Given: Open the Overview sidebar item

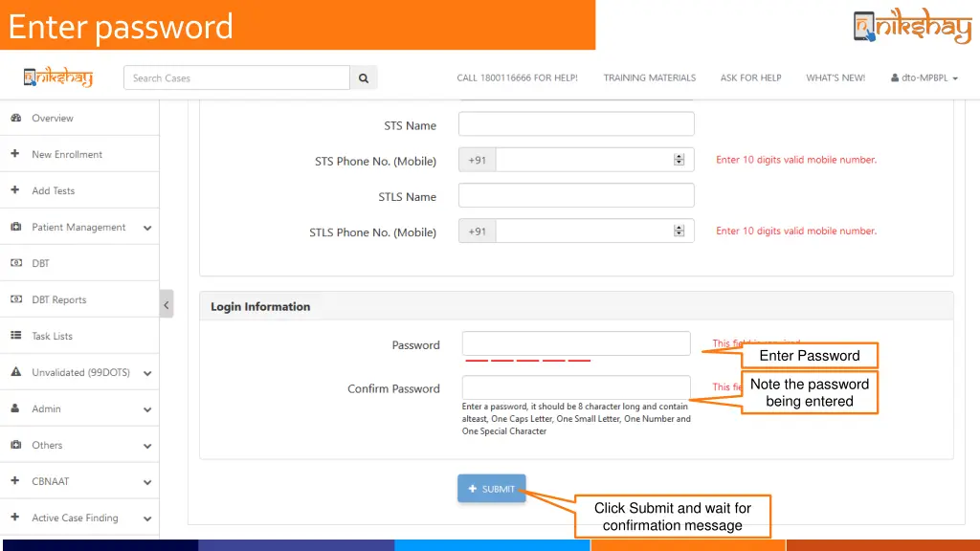Looking at the screenshot, I should click(79, 118).
